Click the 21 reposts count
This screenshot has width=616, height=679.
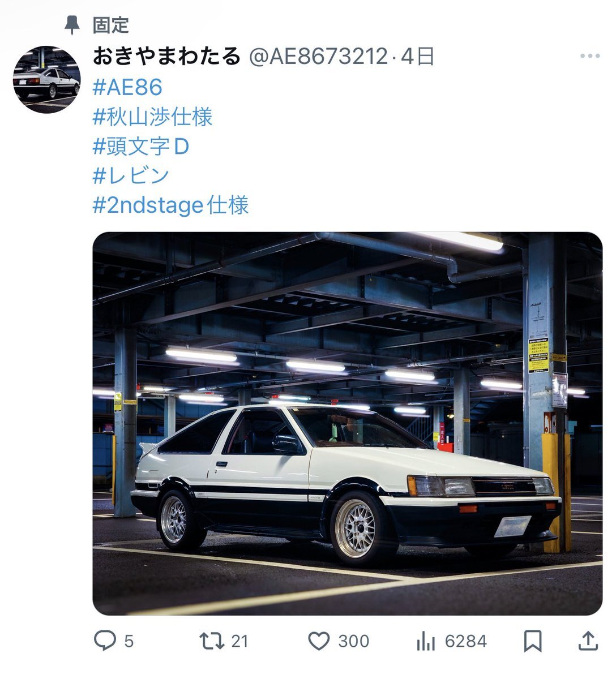point(240,641)
